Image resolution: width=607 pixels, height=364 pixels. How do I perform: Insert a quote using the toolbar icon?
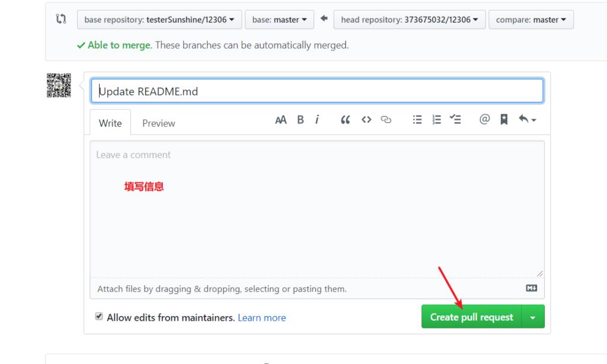[345, 119]
